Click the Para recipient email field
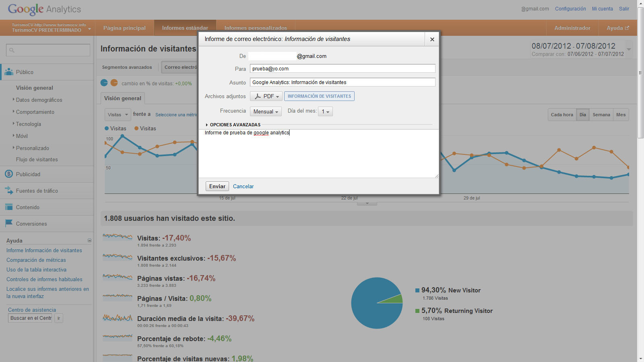 [343, 68]
